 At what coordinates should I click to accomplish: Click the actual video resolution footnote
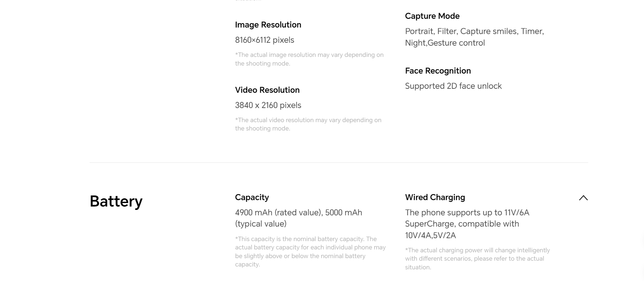(308, 124)
